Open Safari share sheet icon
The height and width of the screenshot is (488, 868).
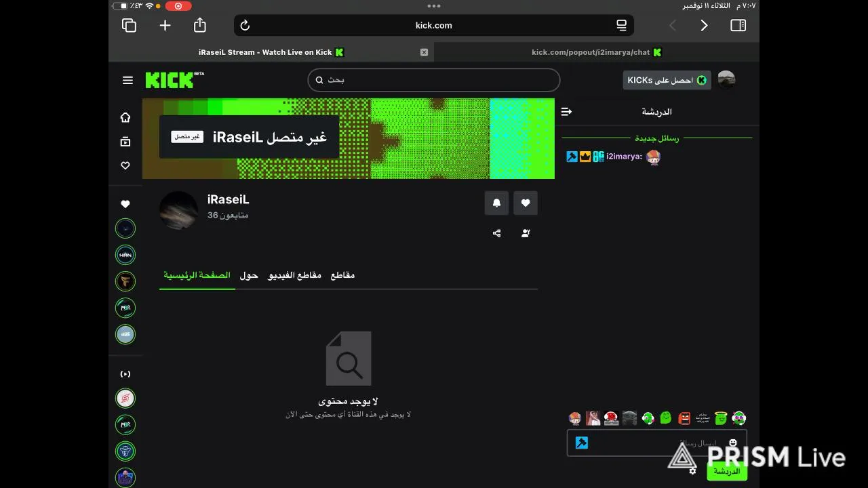click(200, 25)
